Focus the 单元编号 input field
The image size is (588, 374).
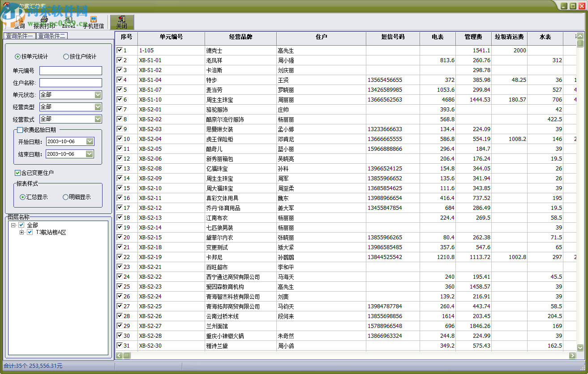point(71,71)
